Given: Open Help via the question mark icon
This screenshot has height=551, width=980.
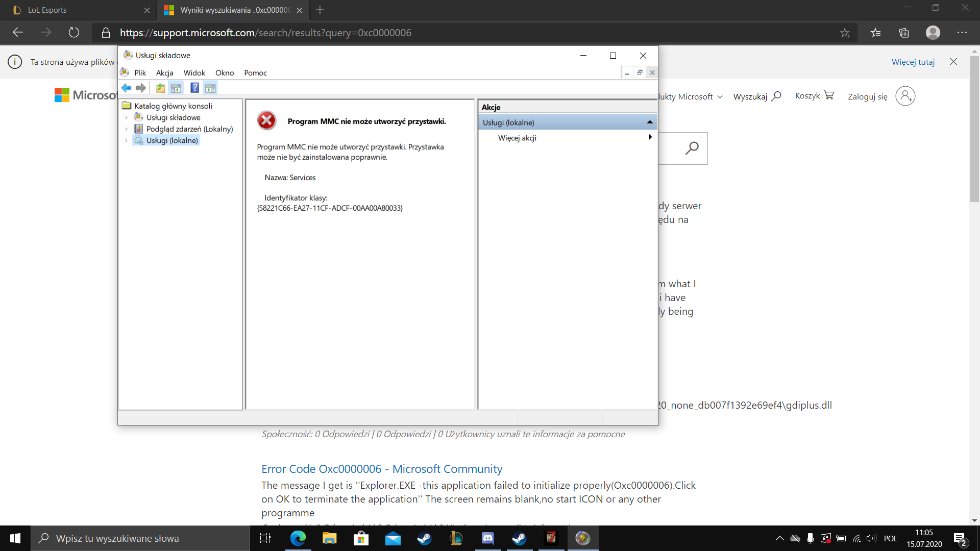Looking at the screenshot, I should tap(194, 88).
